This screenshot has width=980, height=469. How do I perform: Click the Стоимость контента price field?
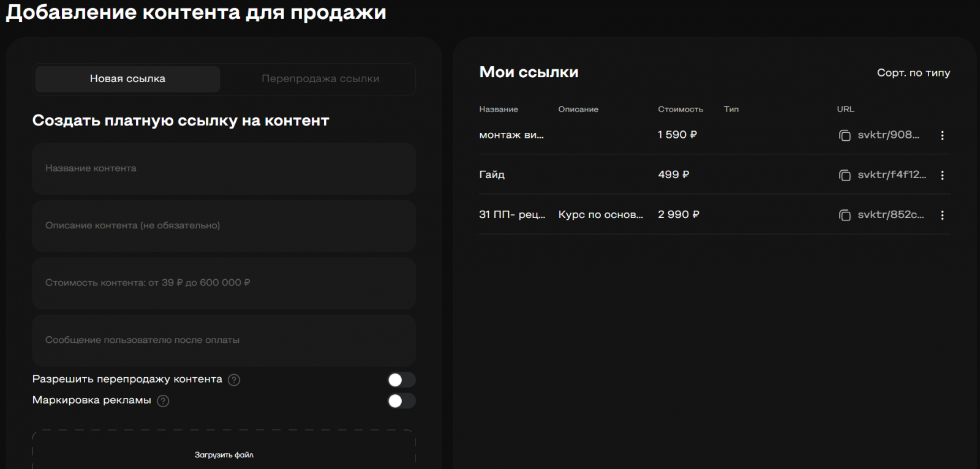point(224,283)
